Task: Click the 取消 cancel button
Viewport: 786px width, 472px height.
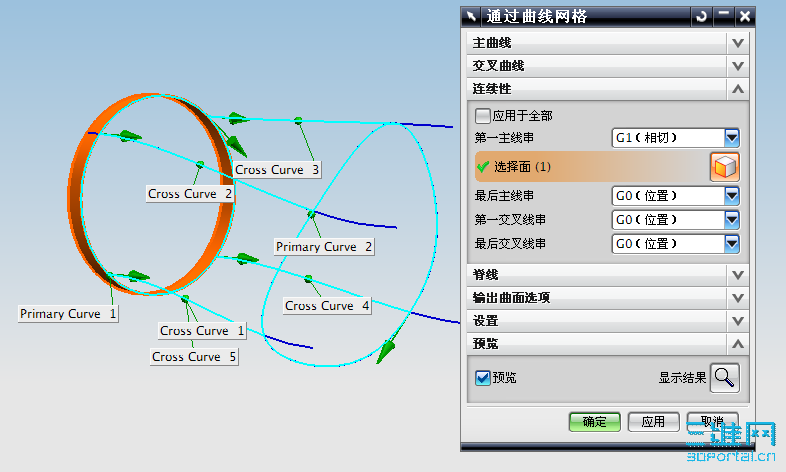Action: [712, 422]
